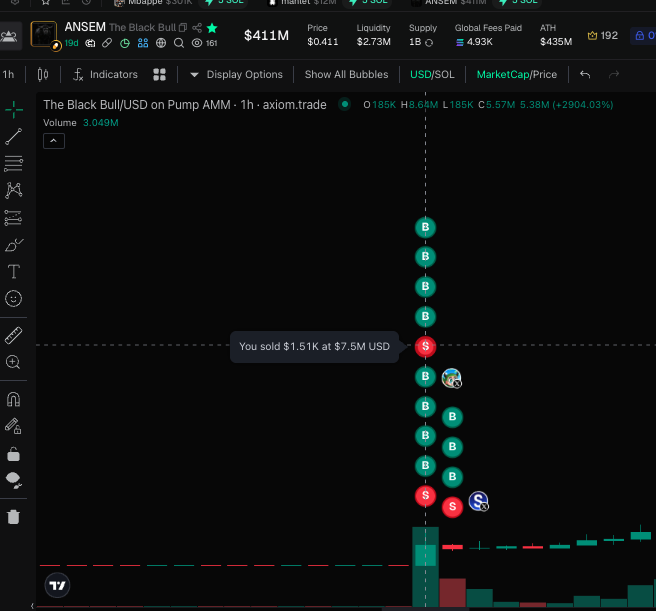This screenshot has width=656, height=611.
Task: Click Show All Bubbles
Action: pyautogui.click(x=346, y=74)
